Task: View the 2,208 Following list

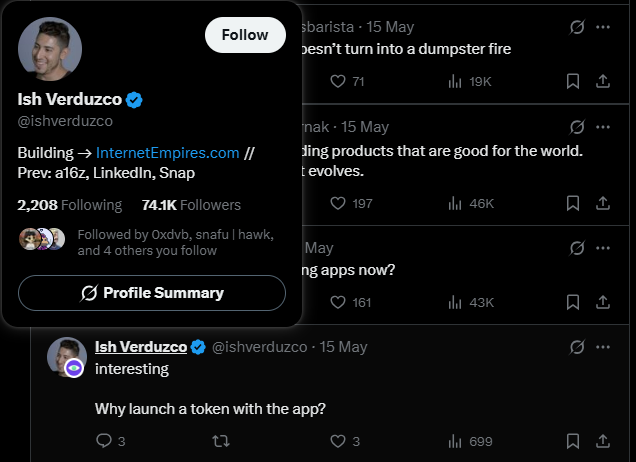Action: pyautogui.click(x=69, y=205)
